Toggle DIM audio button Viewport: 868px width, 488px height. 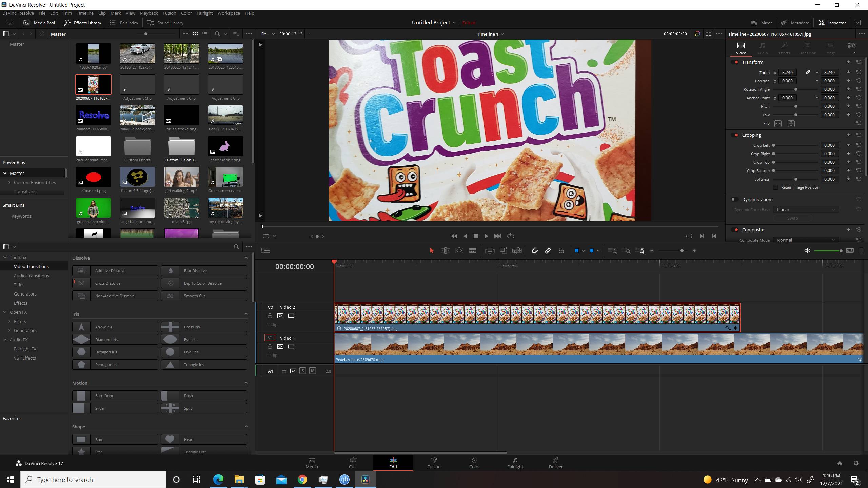point(850,251)
